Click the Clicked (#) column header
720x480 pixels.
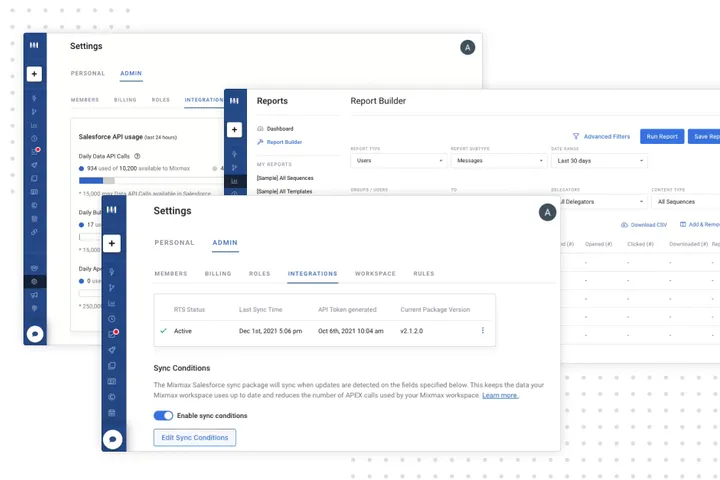tap(640, 244)
